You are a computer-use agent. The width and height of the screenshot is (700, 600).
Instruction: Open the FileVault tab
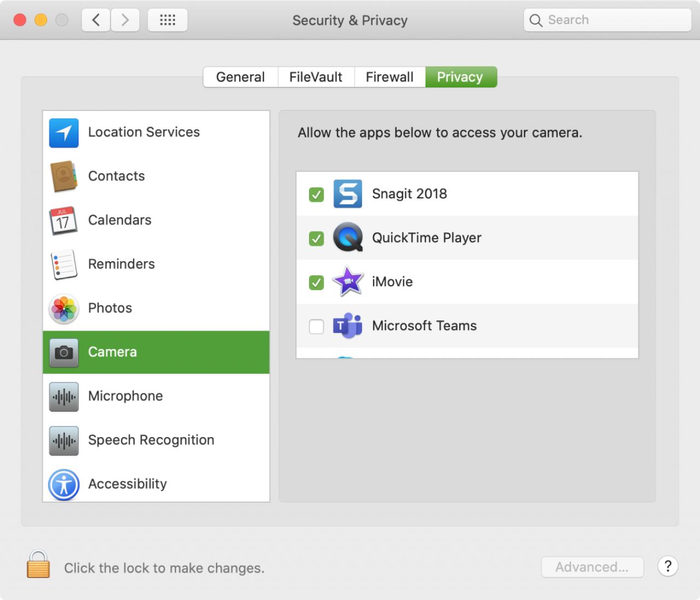pyautogui.click(x=316, y=77)
